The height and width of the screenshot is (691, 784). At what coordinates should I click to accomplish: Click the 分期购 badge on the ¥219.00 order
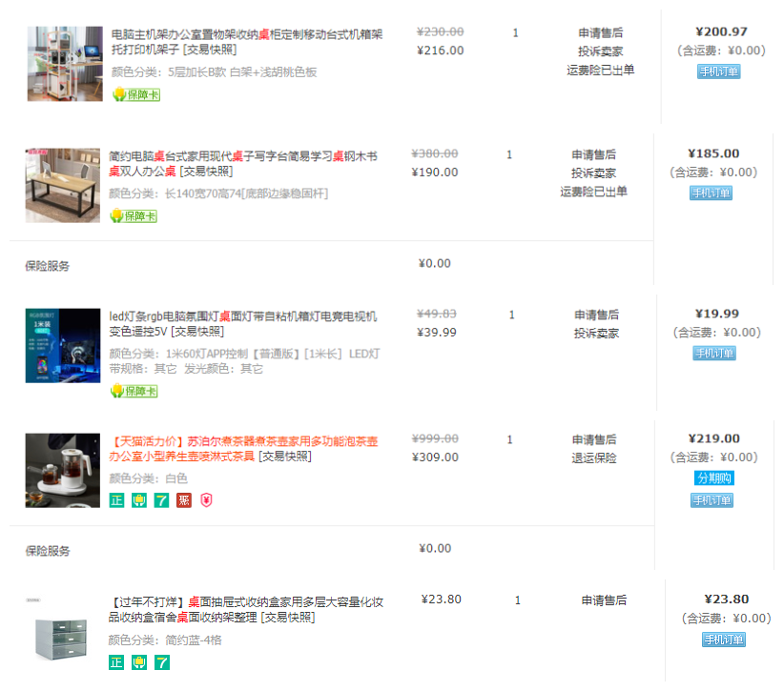(x=713, y=478)
